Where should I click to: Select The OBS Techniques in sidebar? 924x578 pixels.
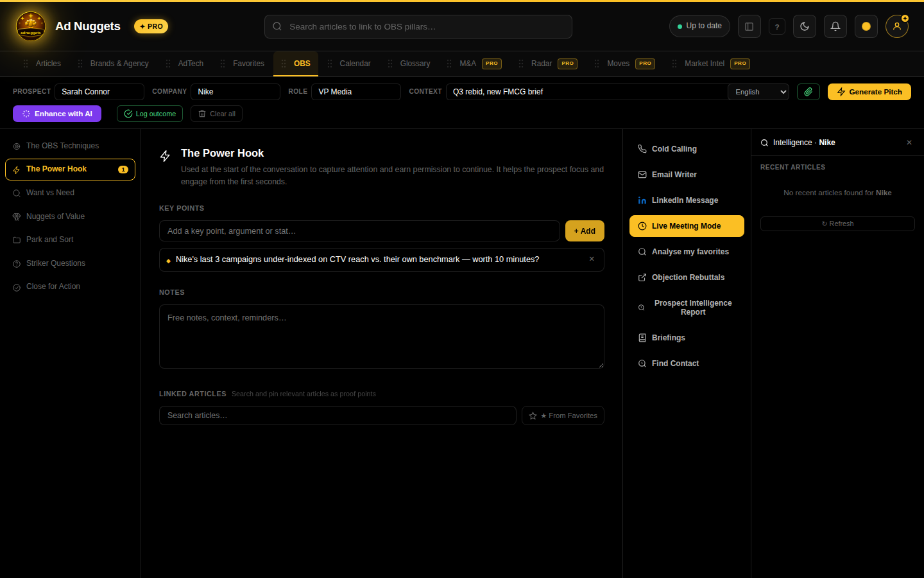[x=71, y=146]
